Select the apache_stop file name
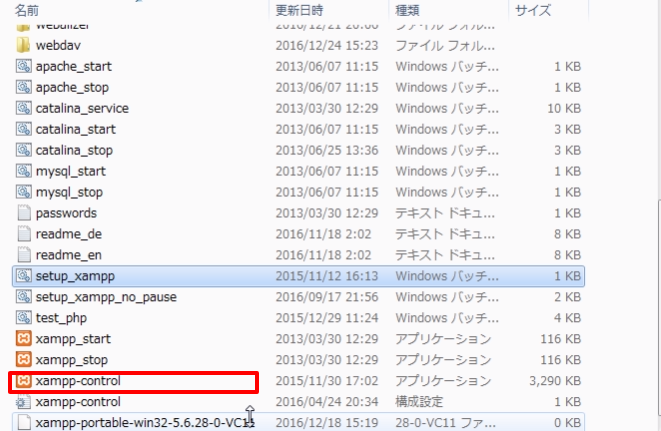This screenshot has height=431, width=661. (x=72, y=87)
